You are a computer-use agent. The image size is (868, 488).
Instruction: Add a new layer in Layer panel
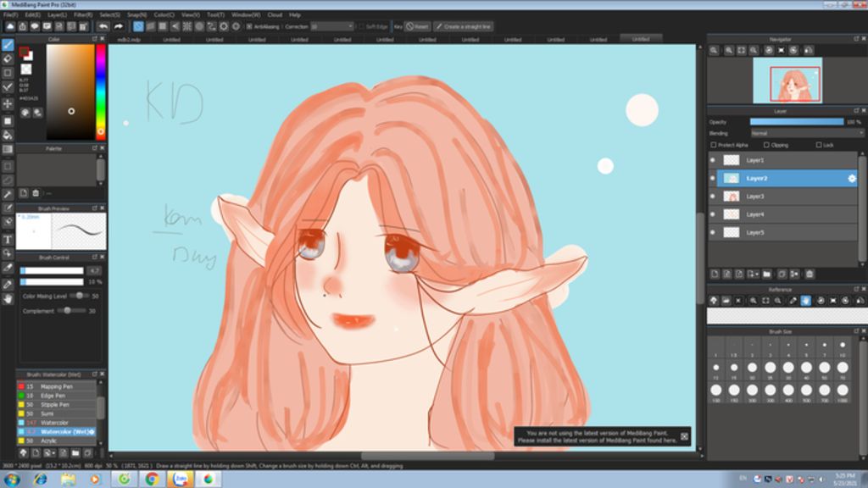tap(715, 274)
